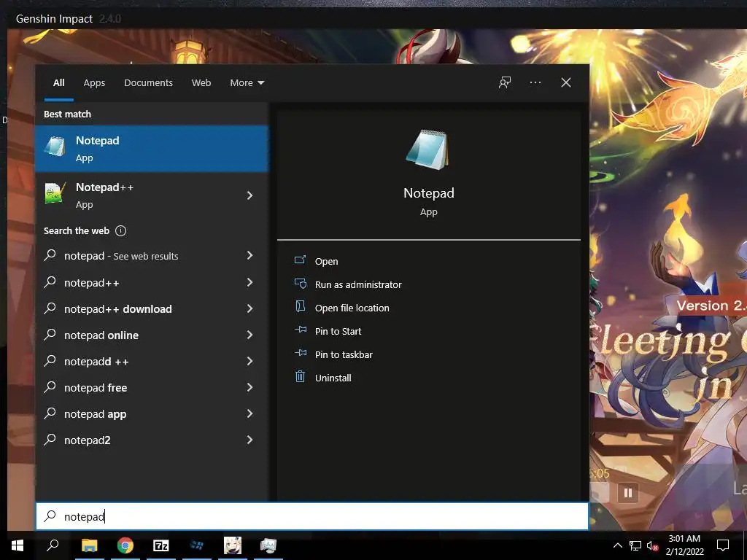
Task: Click the network icon in system tray
Action: click(x=635, y=545)
